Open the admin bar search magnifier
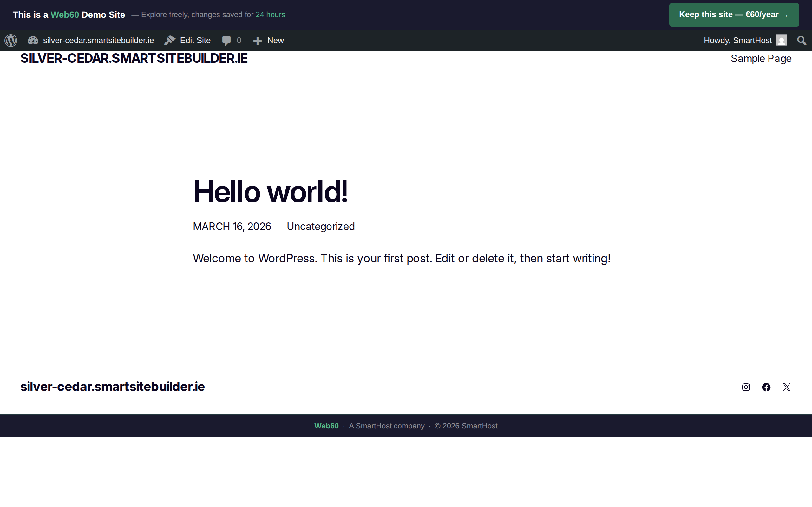 click(x=802, y=41)
